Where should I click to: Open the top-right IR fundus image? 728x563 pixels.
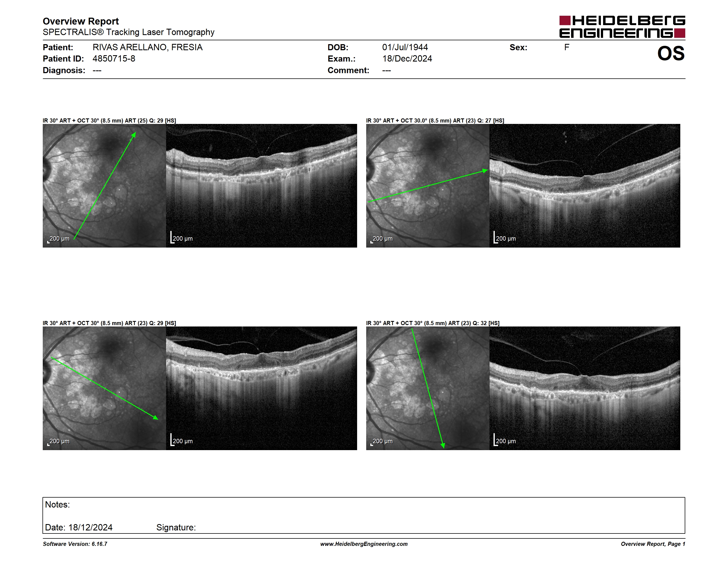428,186
